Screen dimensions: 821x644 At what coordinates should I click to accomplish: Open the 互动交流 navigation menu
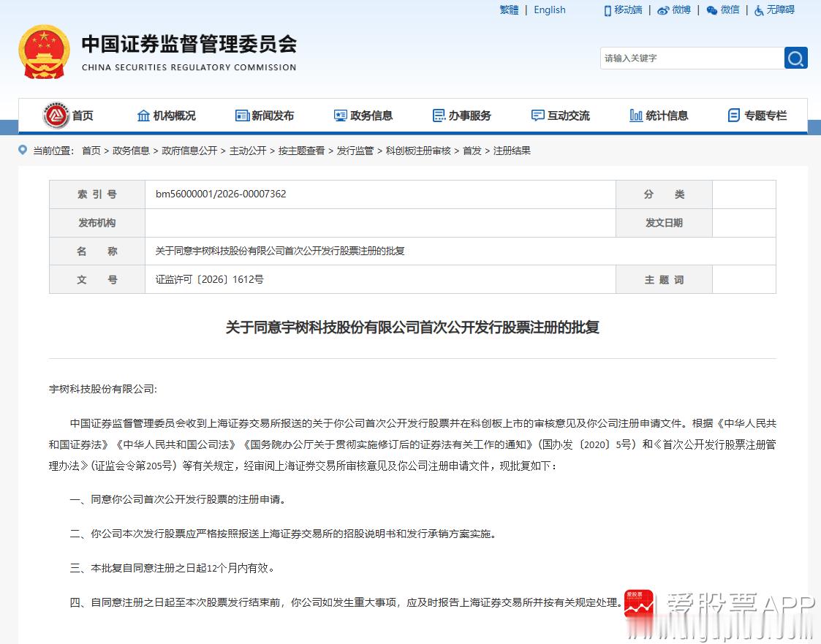click(x=569, y=115)
